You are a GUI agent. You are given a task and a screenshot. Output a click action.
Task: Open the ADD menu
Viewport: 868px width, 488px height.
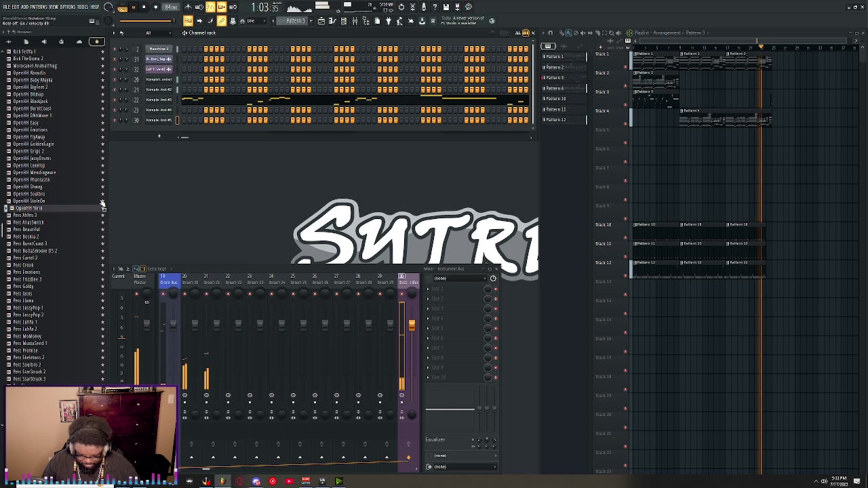point(24,7)
